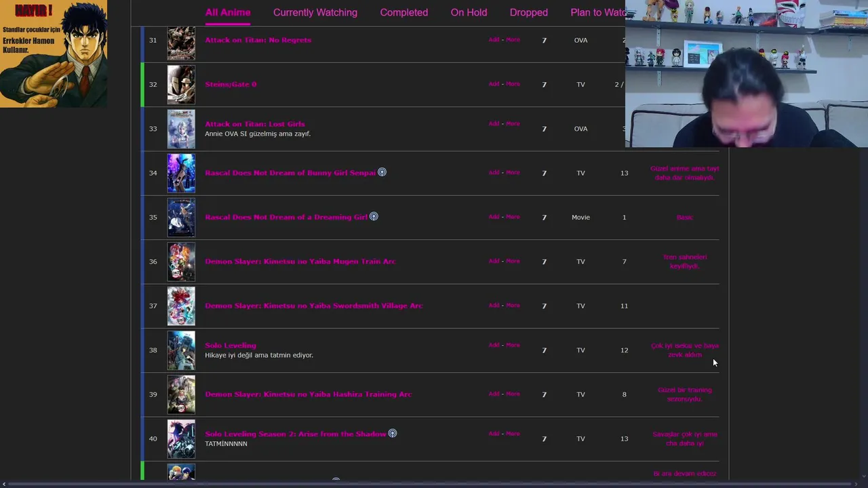Expand More in Solo Leveling Season 2 row

point(513,434)
